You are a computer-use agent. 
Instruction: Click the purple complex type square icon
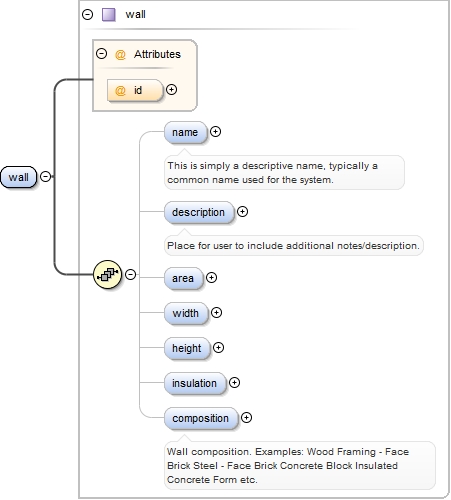click(109, 15)
